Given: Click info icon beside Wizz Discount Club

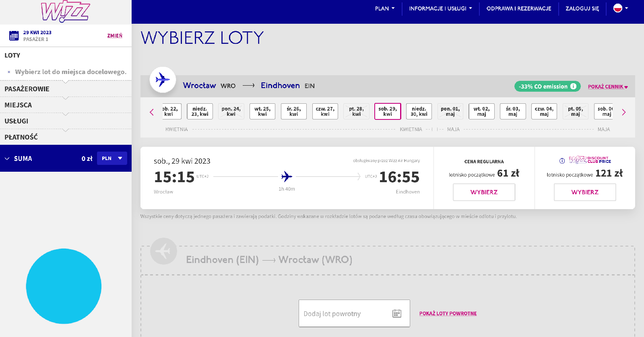Looking at the screenshot, I should tap(562, 161).
